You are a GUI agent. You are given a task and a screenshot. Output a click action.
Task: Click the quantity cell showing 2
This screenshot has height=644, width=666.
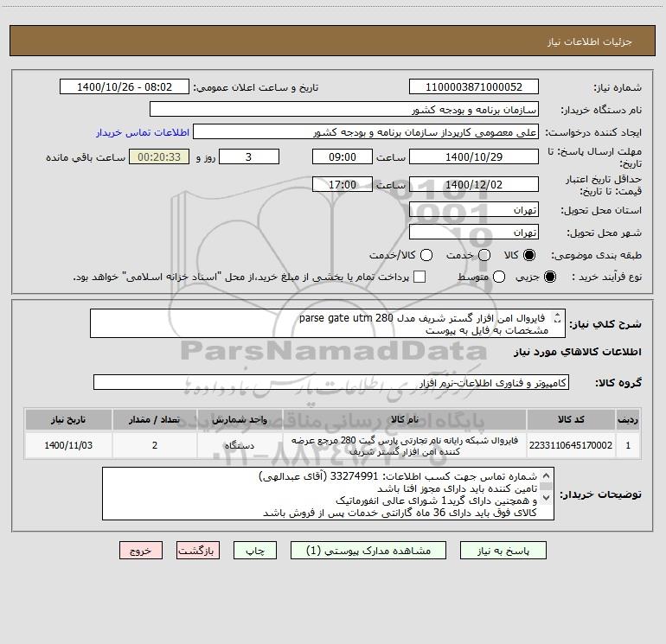tap(155, 445)
